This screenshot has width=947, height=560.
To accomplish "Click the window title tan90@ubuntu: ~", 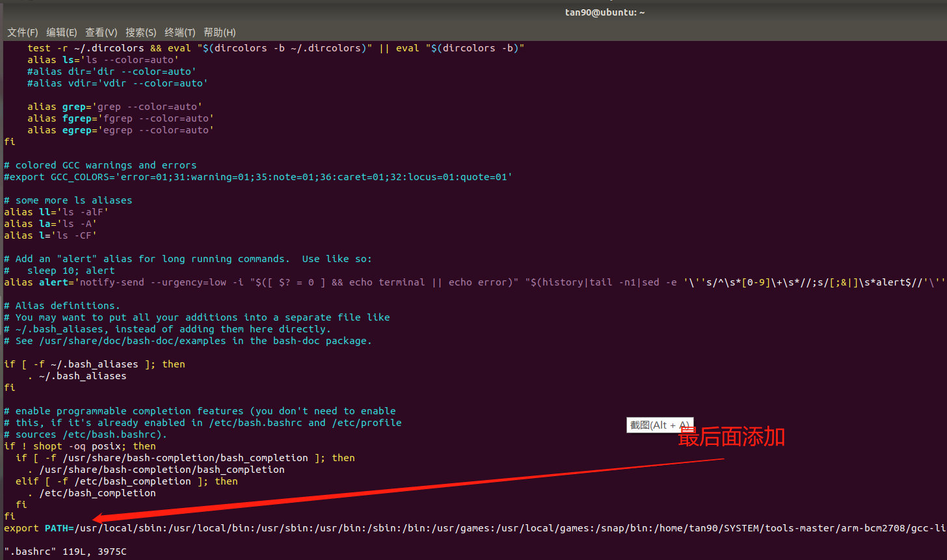I will [605, 12].
